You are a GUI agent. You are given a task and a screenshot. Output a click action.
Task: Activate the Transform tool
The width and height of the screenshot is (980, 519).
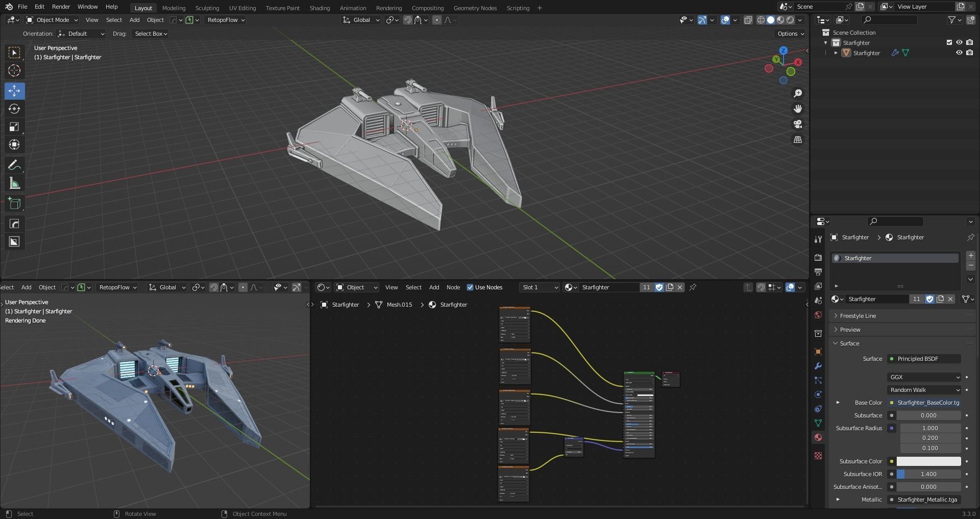tap(14, 144)
